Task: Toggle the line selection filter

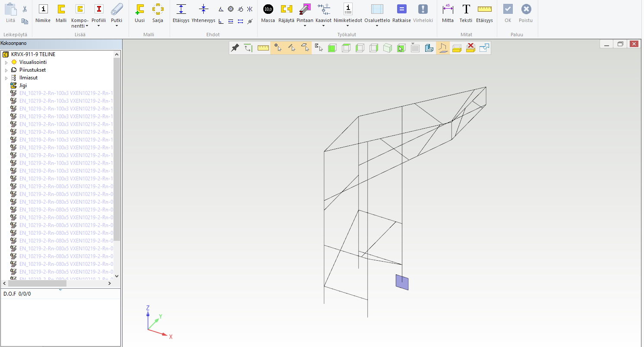Action: point(291,48)
